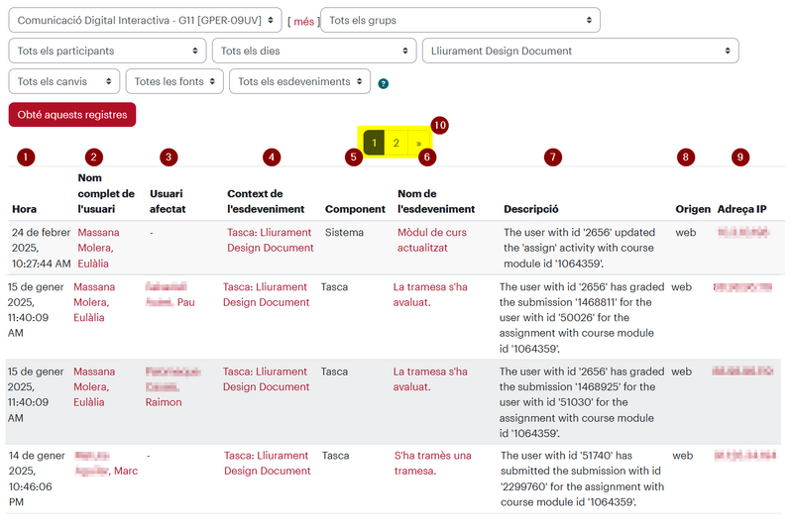Click the help question mark icon
The height and width of the screenshot is (532, 793).
pyautogui.click(x=384, y=83)
